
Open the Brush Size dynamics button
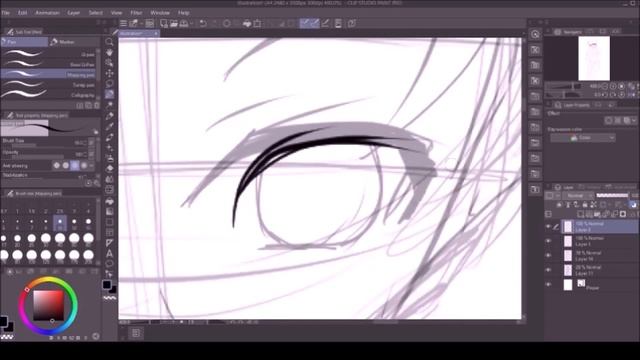point(91,142)
